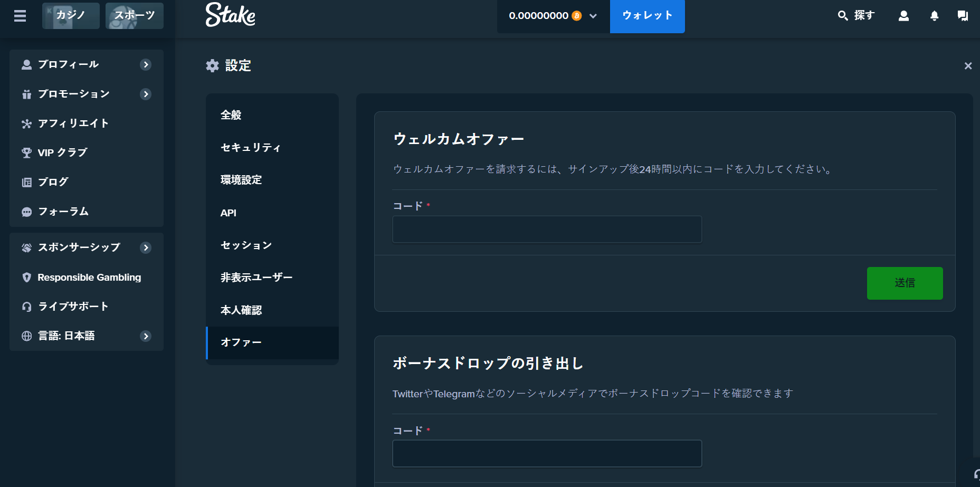Click the Stake logo
This screenshot has height=487, width=980.
(230, 15)
